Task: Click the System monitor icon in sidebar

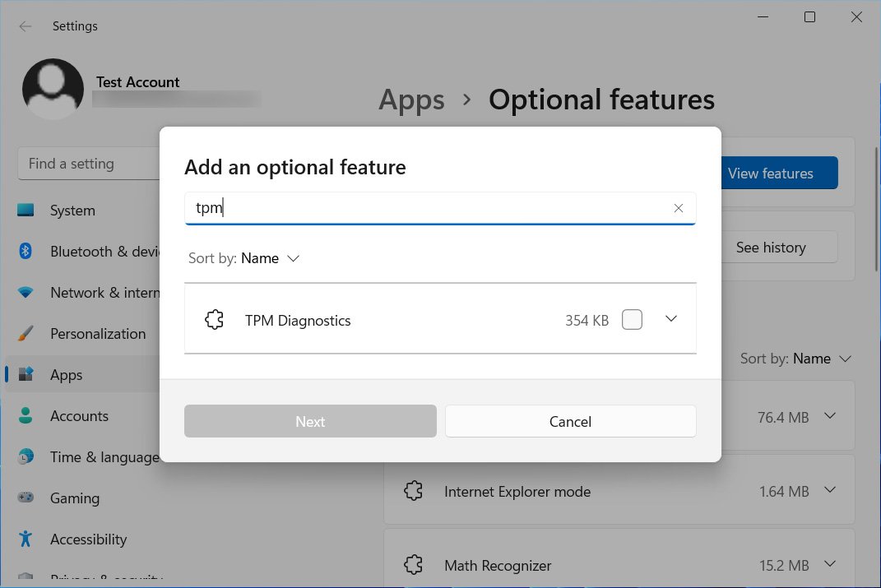Action: click(x=26, y=211)
